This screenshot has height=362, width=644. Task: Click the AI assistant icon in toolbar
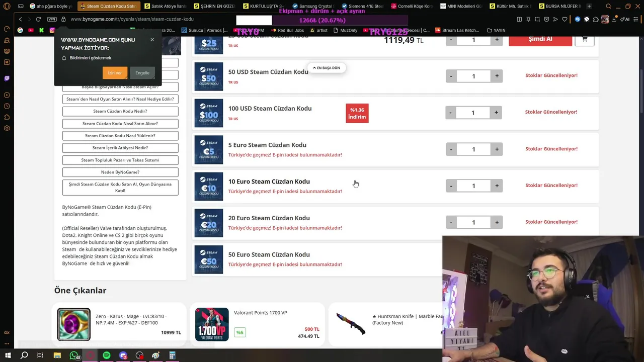(x=626, y=19)
